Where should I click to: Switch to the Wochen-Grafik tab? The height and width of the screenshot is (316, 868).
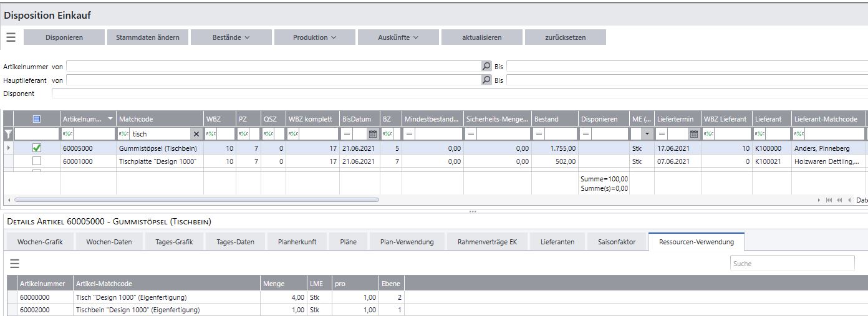(40, 242)
